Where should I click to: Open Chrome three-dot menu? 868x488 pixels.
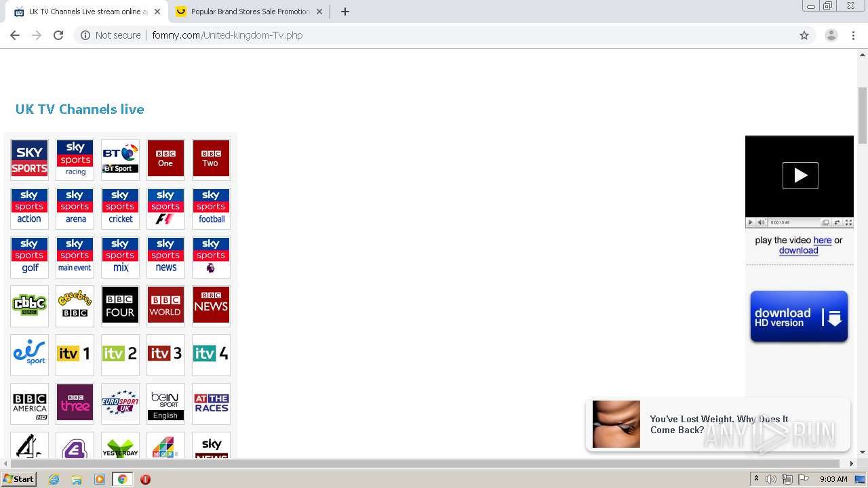click(x=854, y=35)
